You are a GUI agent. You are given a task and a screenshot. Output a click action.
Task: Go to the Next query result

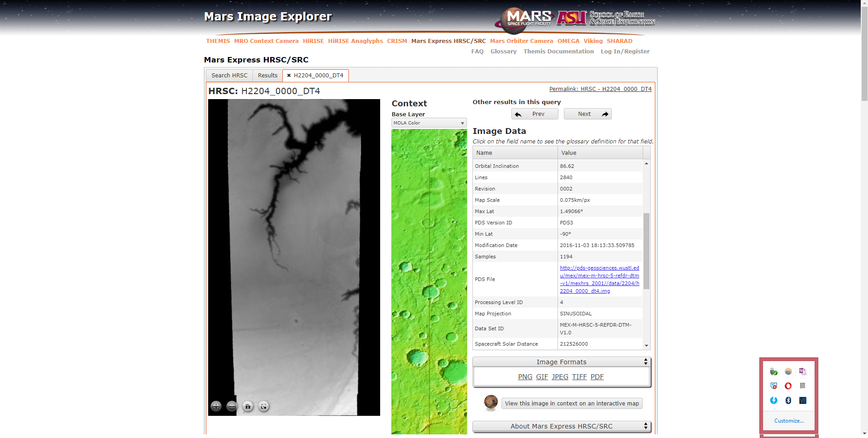click(x=588, y=114)
